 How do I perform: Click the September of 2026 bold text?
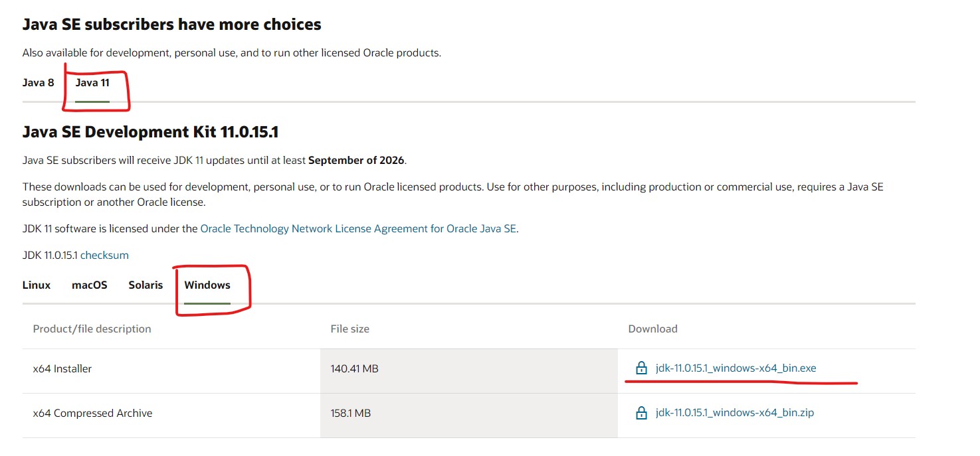pos(355,160)
